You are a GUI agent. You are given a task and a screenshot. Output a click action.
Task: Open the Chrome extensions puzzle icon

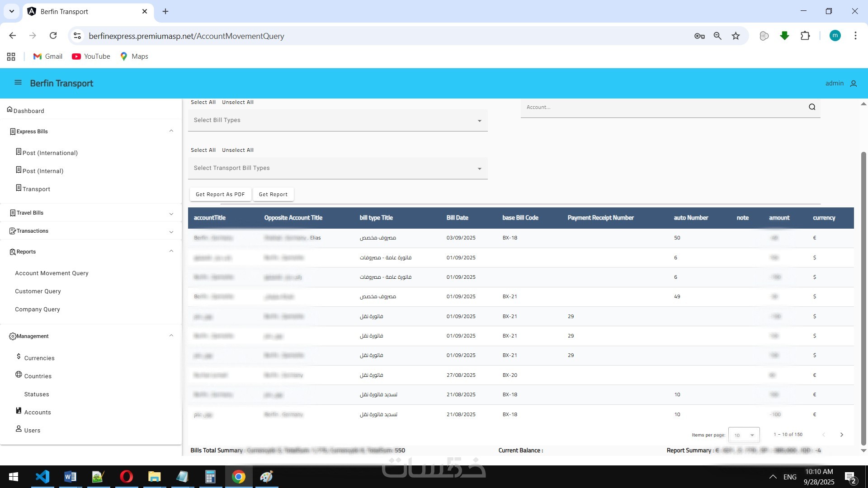coord(805,36)
